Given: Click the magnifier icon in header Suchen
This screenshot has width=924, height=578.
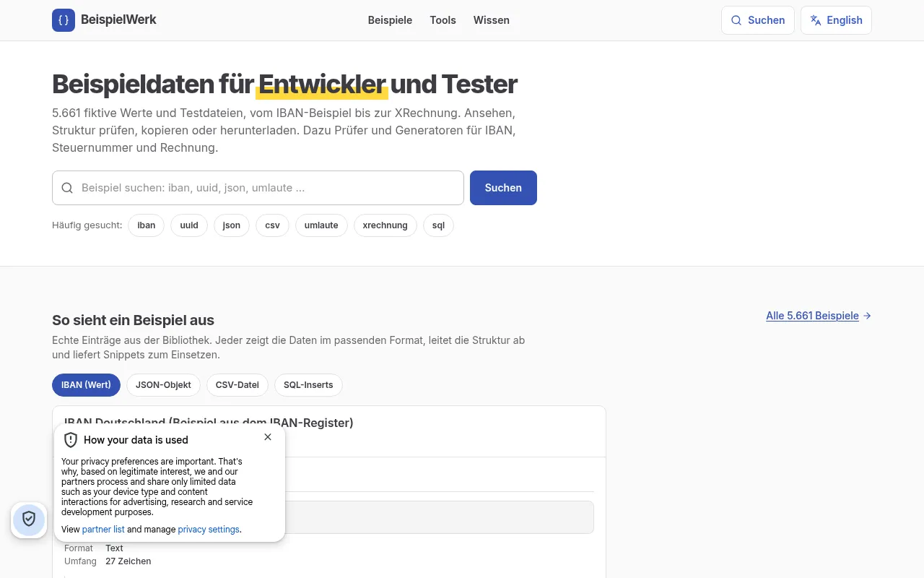Looking at the screenshot, I should [x=736, y=20].
